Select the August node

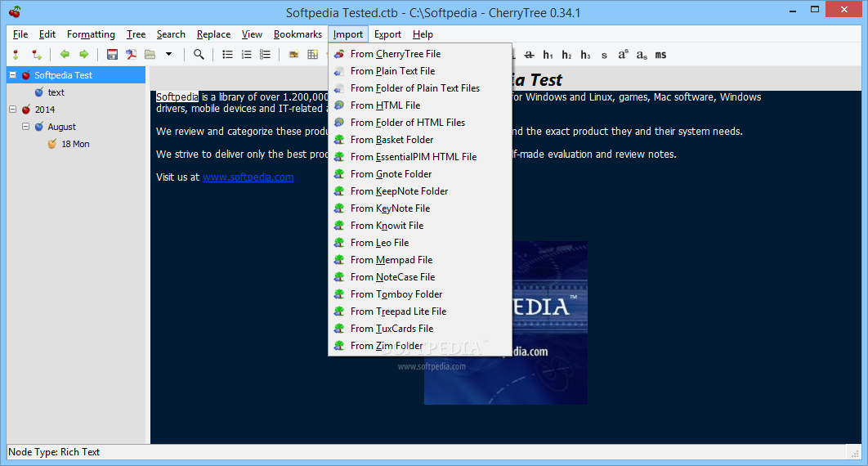click(x=61, y=127)
